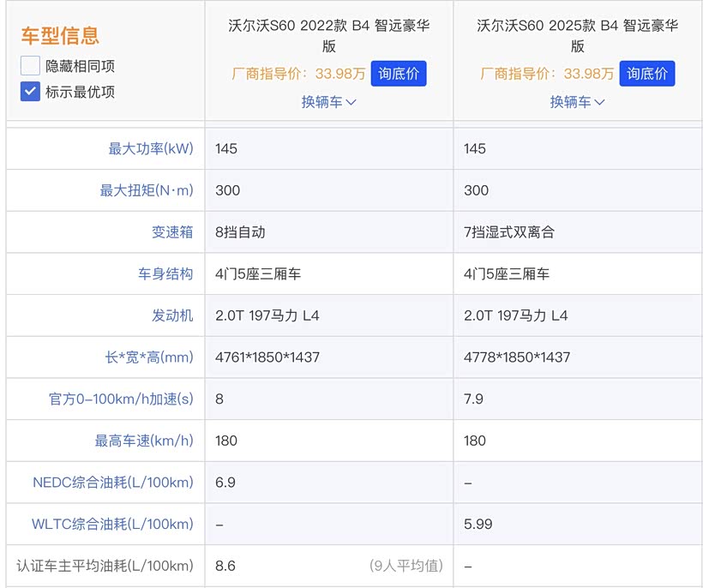
Task: Click 询底价 for the 2022款 S60
Action: (399, 74)
